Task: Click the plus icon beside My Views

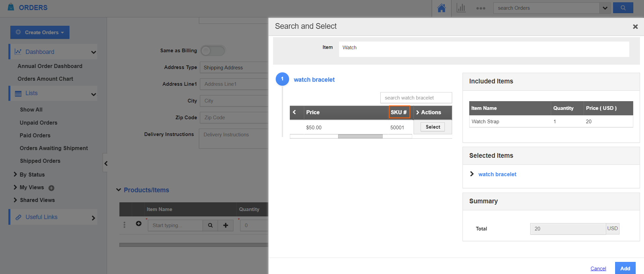Action: (51, 188)
